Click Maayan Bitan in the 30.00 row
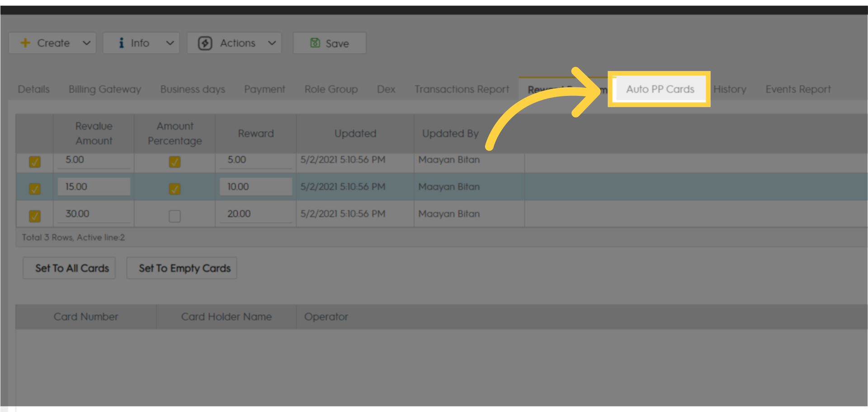Screen dimensions: 868x412 (449, 214)
